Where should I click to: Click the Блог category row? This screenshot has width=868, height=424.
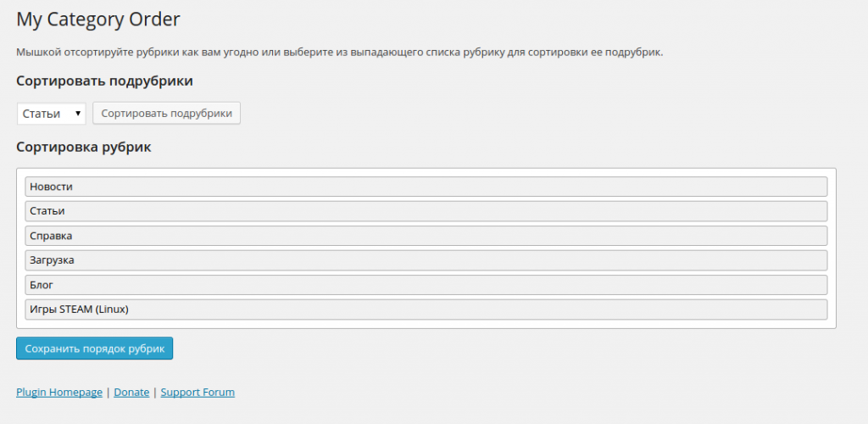click(x=426, y=285)
